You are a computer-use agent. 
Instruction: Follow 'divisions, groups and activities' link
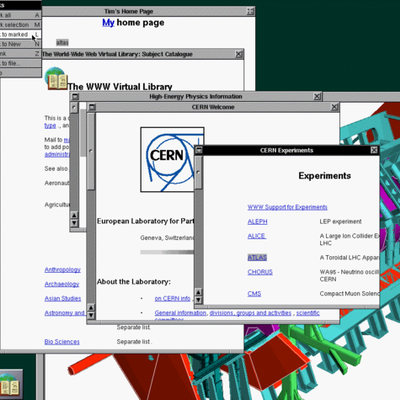pos(250,313)
